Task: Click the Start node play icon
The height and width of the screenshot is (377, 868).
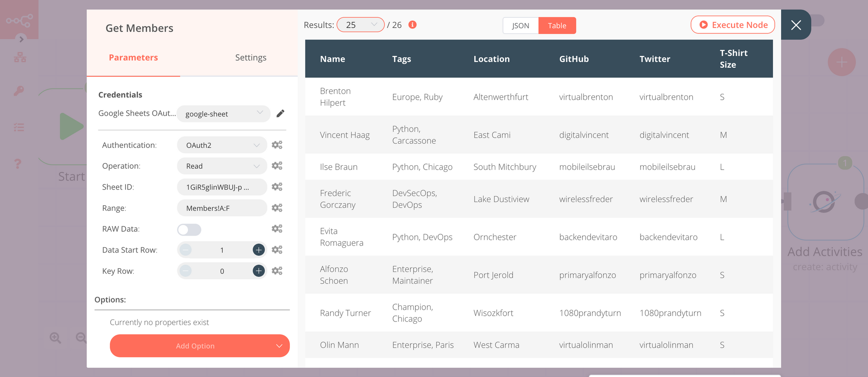Action: 71,126
